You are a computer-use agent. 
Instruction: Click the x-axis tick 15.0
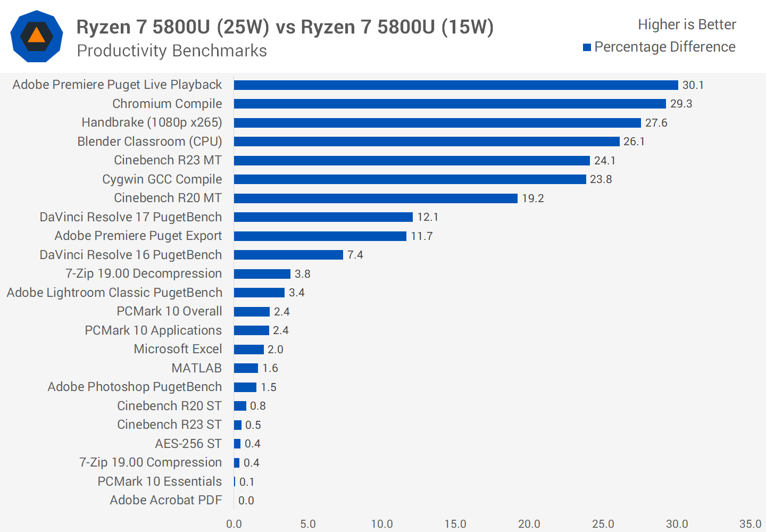(455, 524)
